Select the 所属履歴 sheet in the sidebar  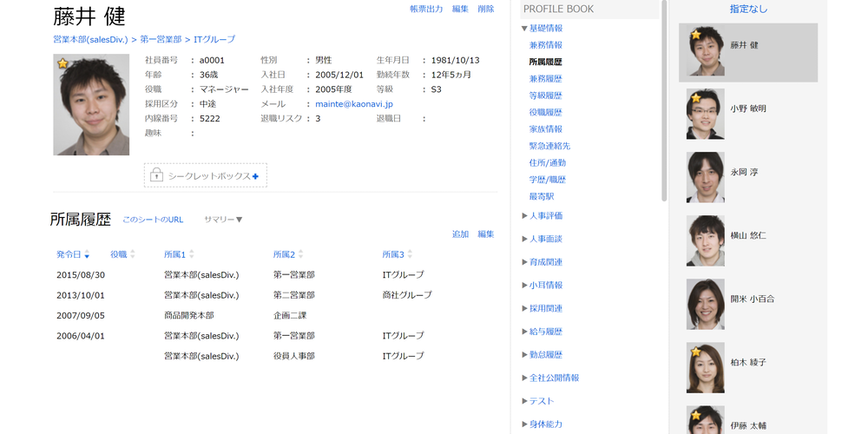point(546,62)
